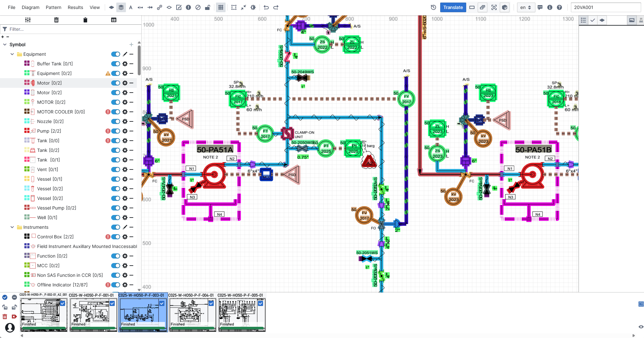644x338 pixels.
Task: Click the text annotation 'A' icon
Action: coord(131,7)
